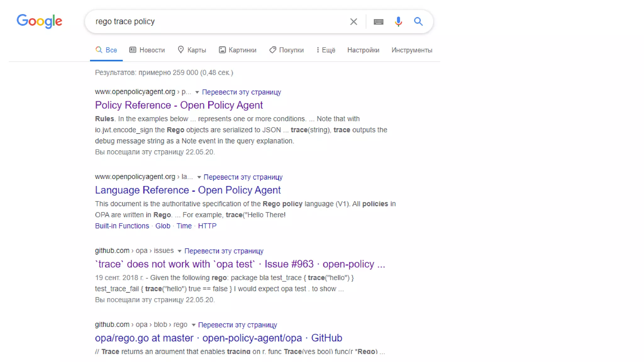Open Инструменты search tools

point(412,50)
